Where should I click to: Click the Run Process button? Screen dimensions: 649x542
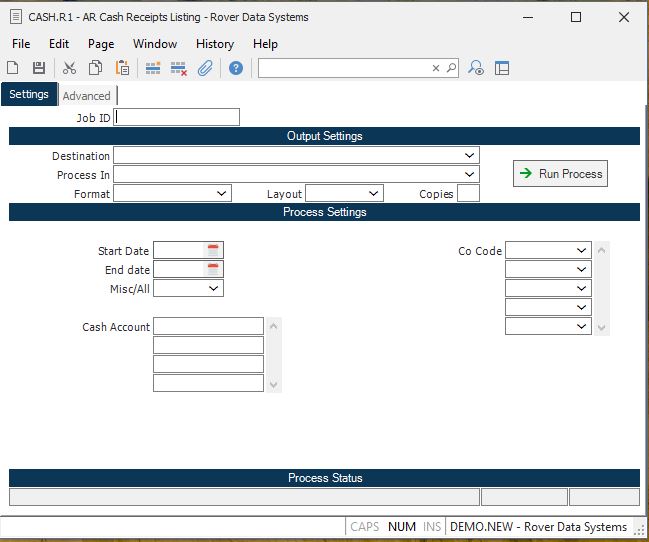560,173
